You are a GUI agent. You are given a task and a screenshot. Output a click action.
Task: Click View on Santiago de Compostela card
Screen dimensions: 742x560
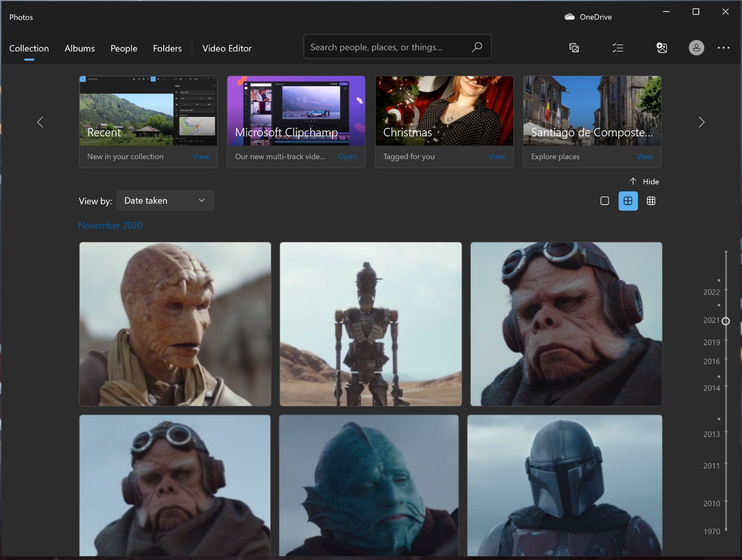tap(645, 156)
